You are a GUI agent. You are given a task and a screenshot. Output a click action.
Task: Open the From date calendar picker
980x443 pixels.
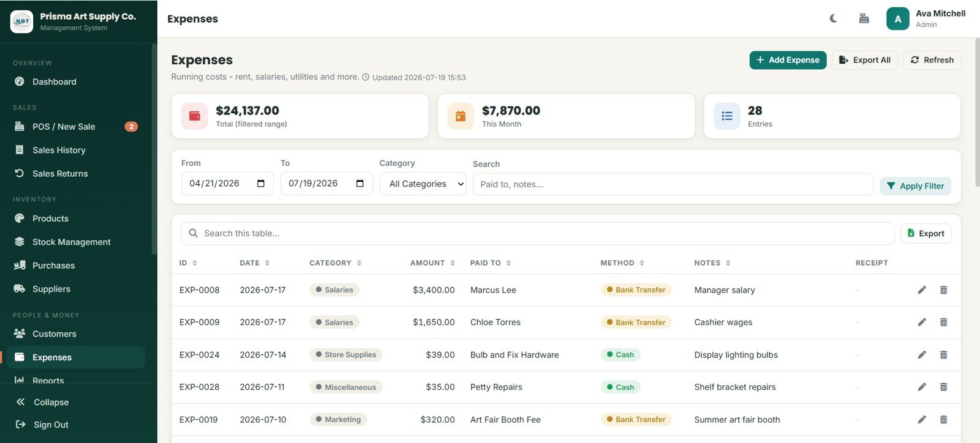261,184
